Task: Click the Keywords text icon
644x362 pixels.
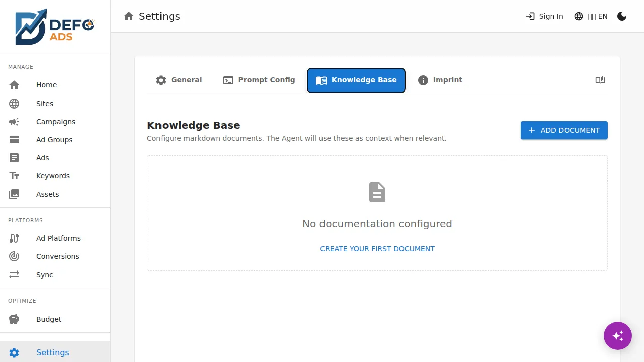Action: (x=14, y=176)
